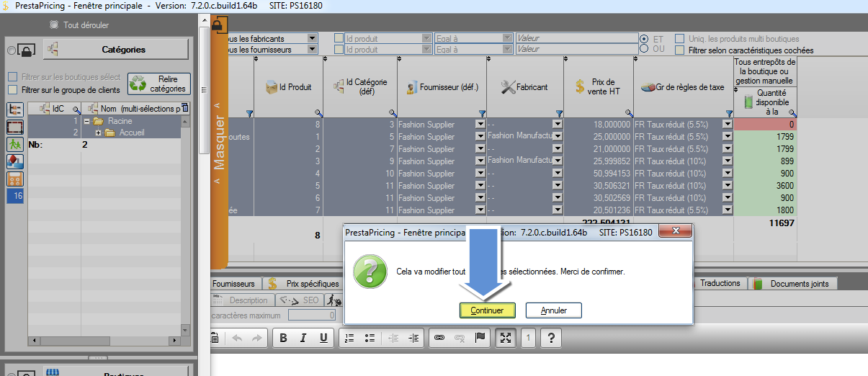The width and height of the screenshot is (868, 376).
Task: Collapse the Racine tree node
Action: click(86, 122)
